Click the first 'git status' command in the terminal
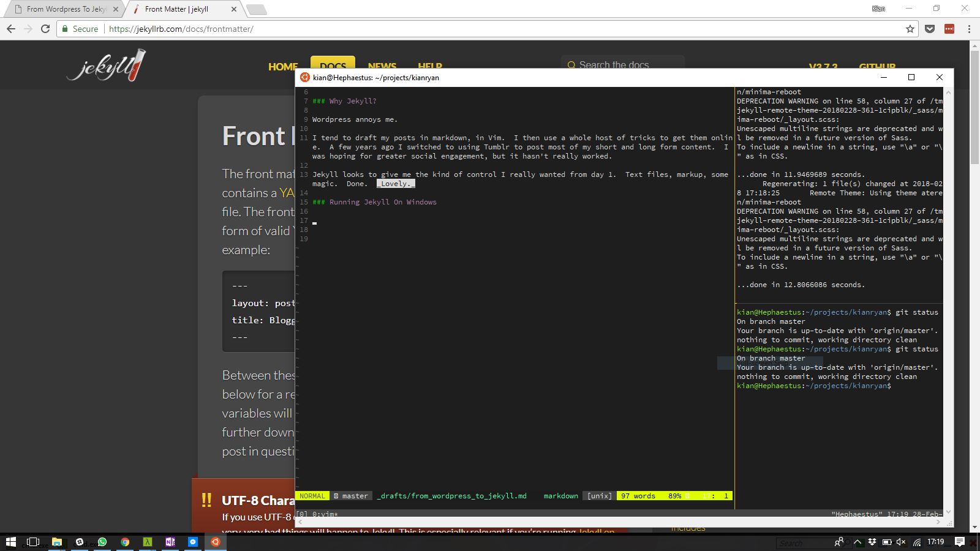 [917, 312]
